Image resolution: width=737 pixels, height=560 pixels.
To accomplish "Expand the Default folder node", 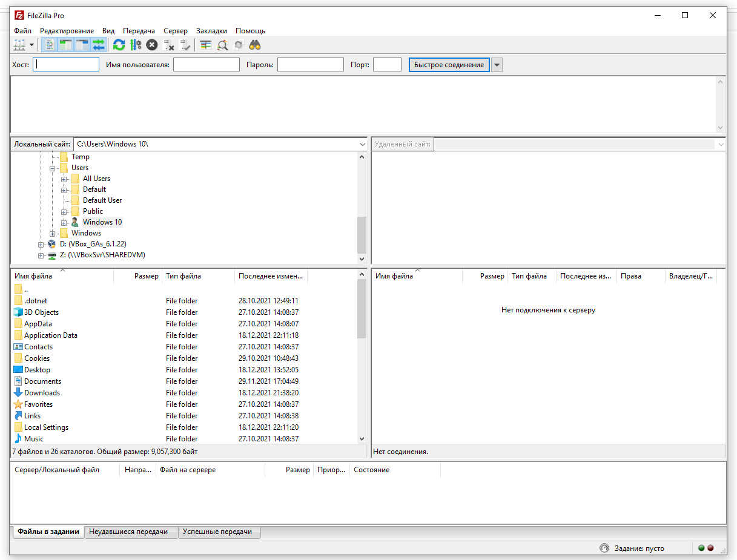I will (x=64, y=189).
